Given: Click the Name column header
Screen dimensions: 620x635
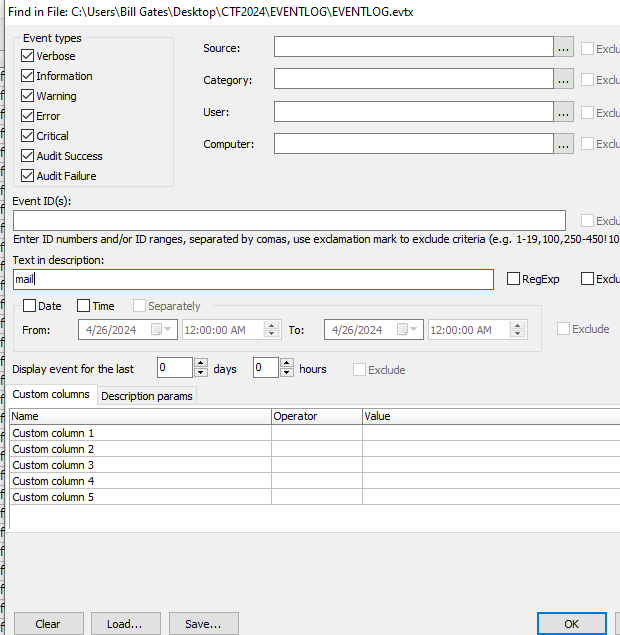Looking at the screenshot, I should click(140, 416).
